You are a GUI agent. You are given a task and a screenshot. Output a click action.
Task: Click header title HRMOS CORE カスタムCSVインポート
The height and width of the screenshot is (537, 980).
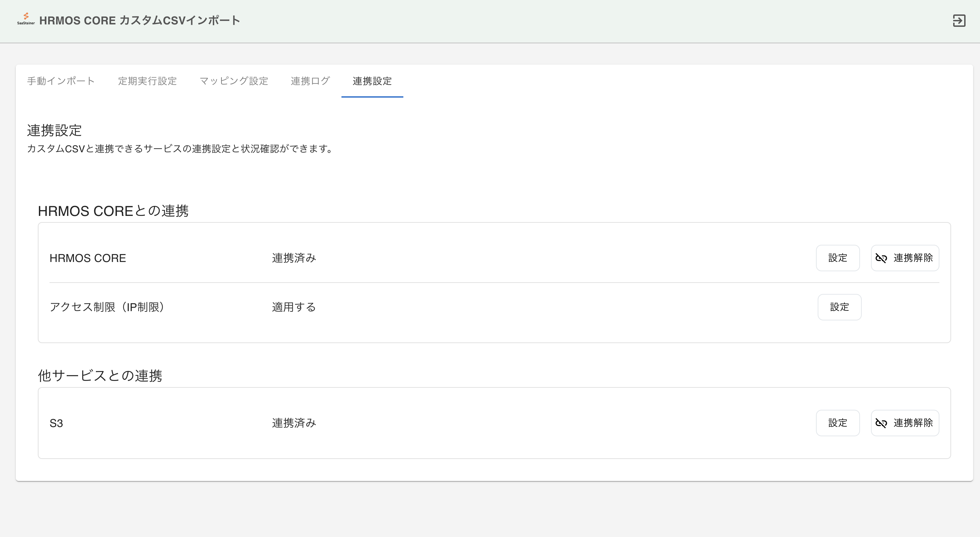(x=140, y=21)
